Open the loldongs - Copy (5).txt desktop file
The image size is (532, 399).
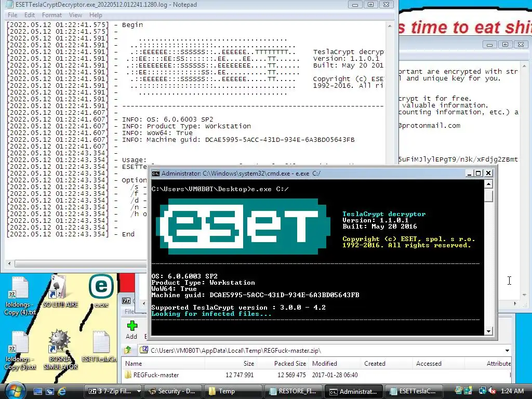(x=19, y=350)
